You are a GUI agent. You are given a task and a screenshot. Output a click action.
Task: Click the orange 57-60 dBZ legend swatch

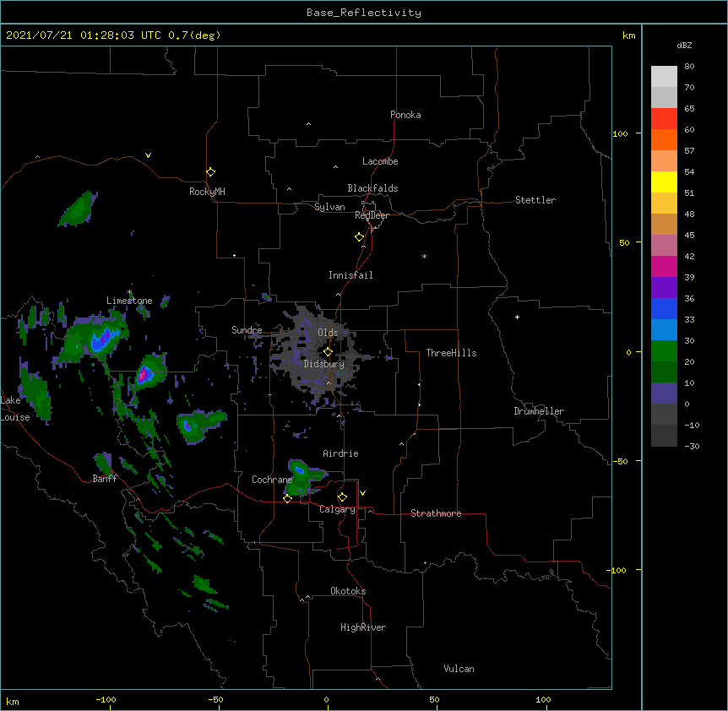coord(664,140)
